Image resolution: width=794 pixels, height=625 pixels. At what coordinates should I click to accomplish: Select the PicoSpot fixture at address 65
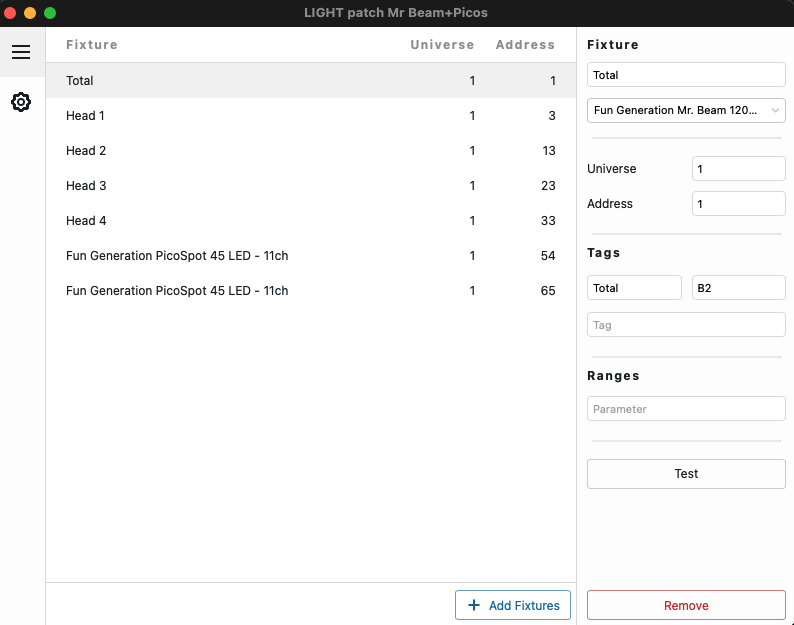(x=311, y=290)
